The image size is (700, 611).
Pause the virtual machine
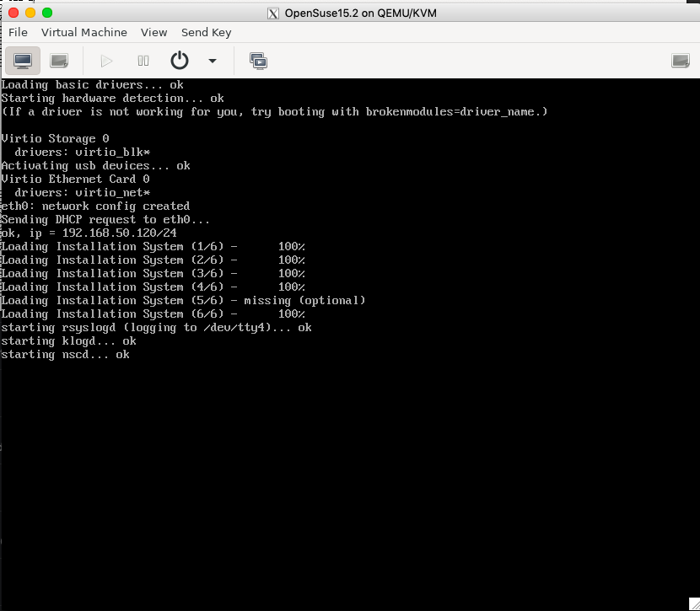coord(143,61)
